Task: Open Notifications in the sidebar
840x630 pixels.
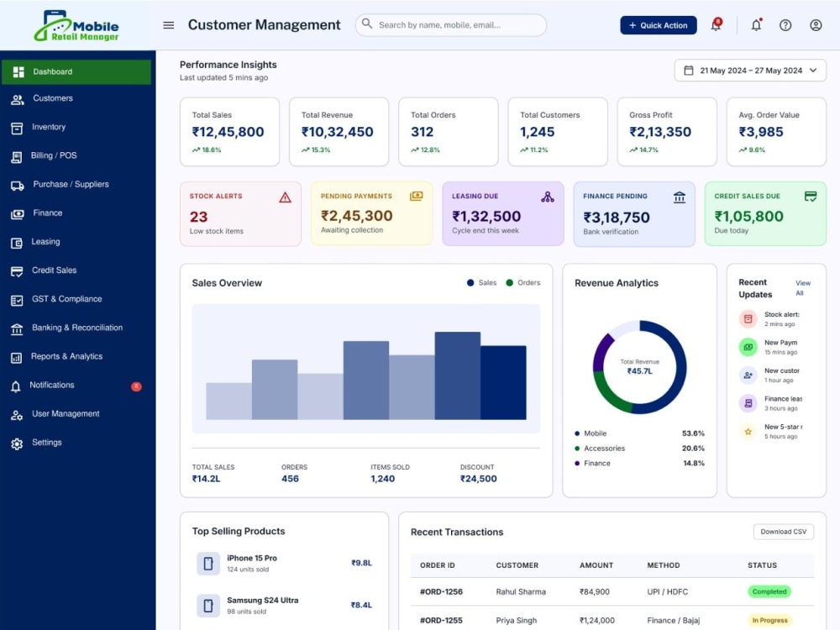Action: pyautogui.click(x=76, y=386)
